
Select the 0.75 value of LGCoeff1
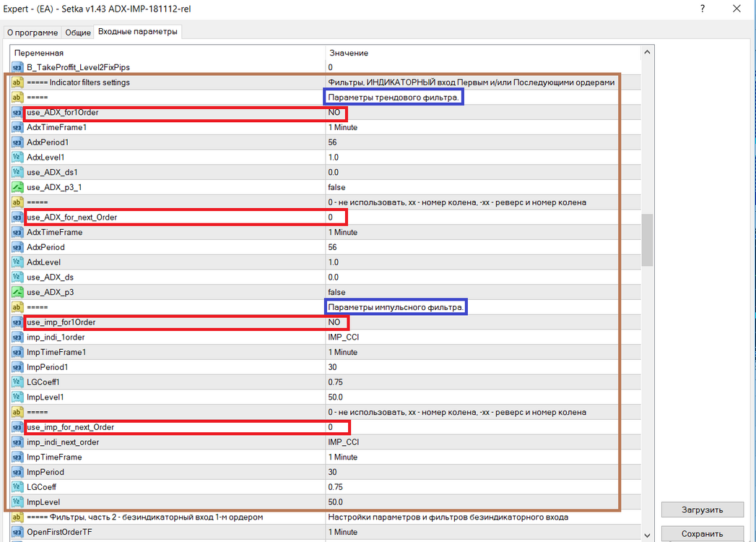(335, 382)
